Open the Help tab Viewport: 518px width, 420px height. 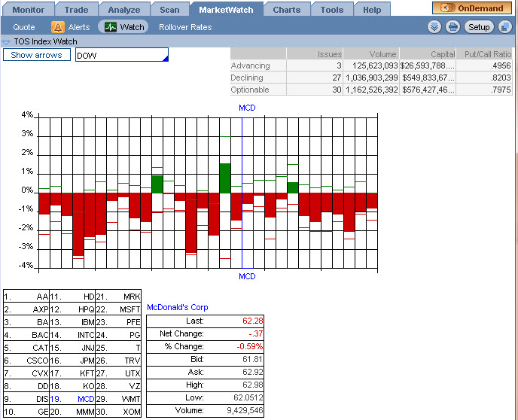point(372,10)
